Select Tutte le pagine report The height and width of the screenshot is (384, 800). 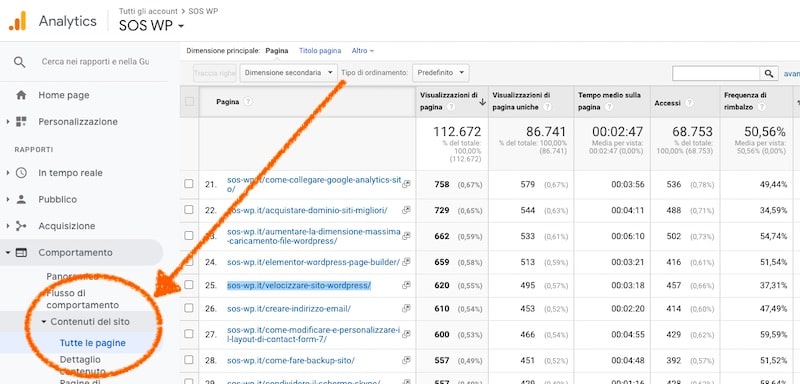point(92,343)
